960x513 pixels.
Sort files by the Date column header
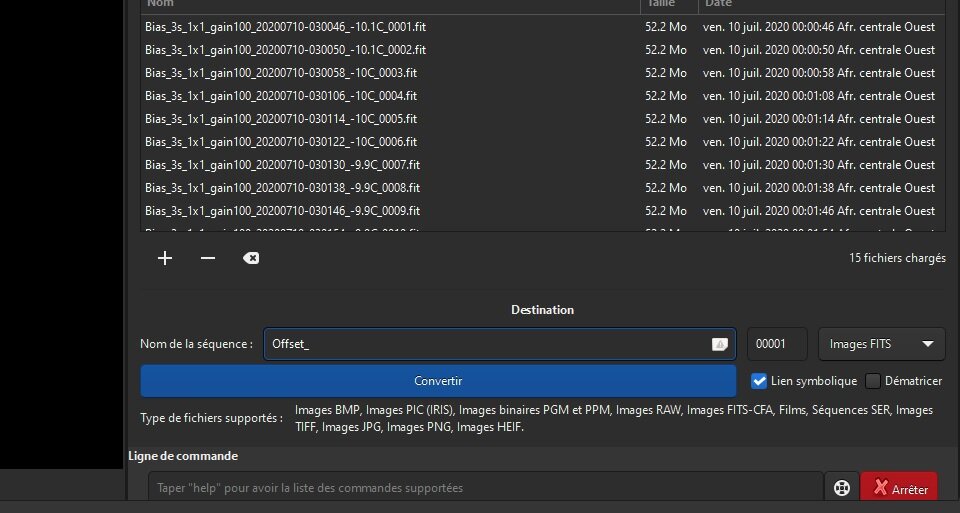click(822, 5)
